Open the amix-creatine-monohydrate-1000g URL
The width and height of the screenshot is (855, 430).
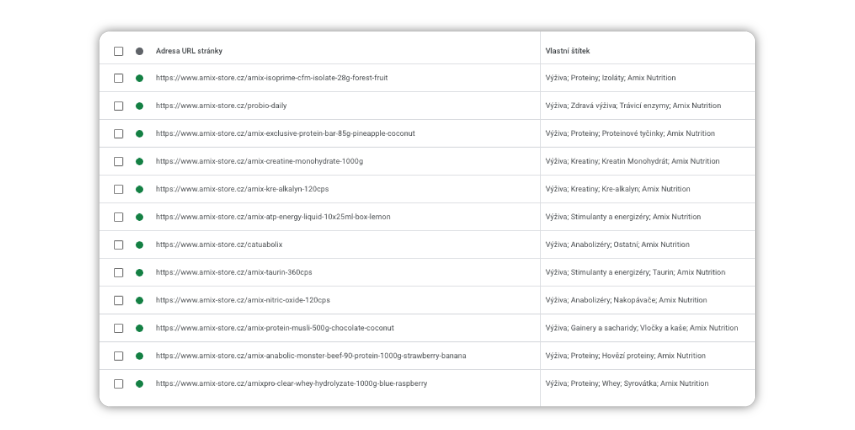point(259,161)
